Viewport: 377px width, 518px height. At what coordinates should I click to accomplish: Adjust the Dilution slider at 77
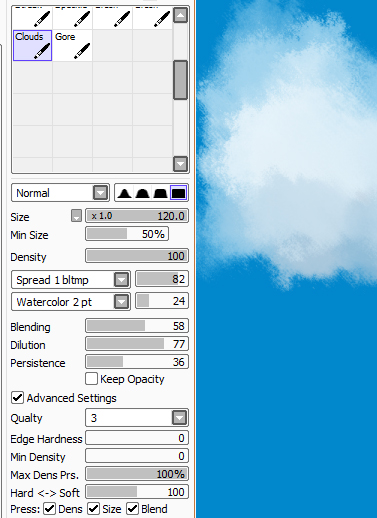click(x=137, y=344)
